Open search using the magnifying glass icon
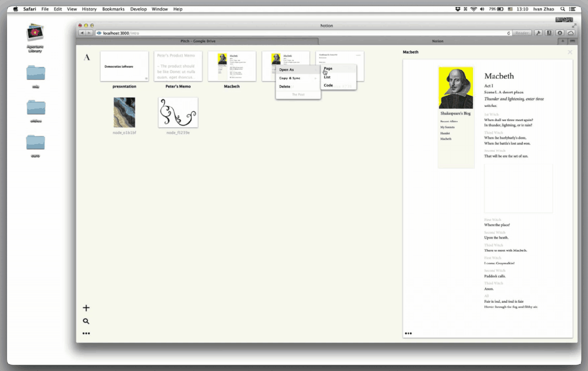The width and height of the screenshot is (588, 371). point(86,321)
